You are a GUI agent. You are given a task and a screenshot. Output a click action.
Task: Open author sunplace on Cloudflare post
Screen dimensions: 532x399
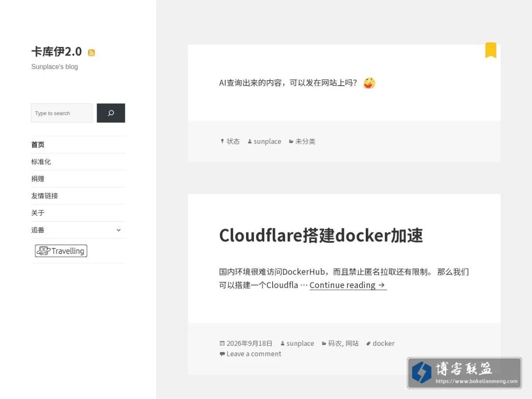tap(300, 343)
